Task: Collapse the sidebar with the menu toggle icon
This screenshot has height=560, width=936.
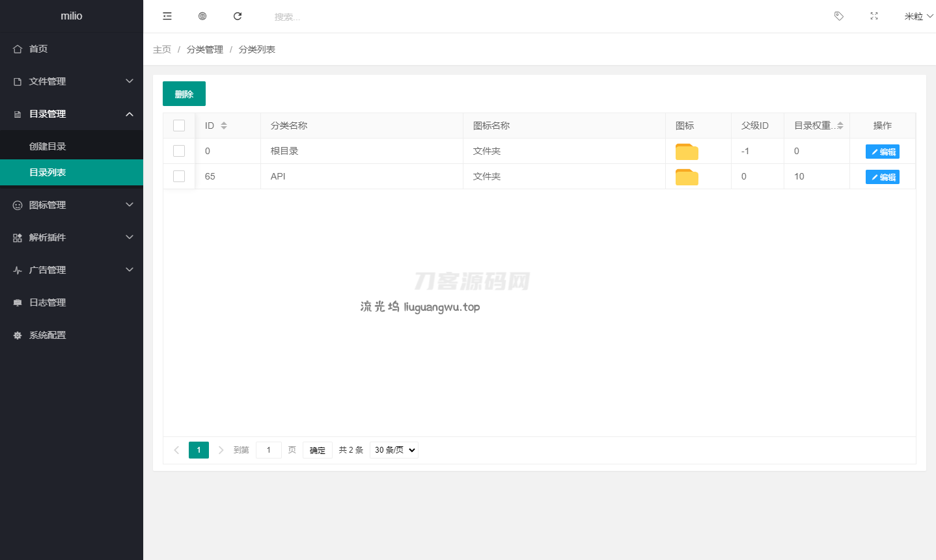Action: (x=167, y=16)
